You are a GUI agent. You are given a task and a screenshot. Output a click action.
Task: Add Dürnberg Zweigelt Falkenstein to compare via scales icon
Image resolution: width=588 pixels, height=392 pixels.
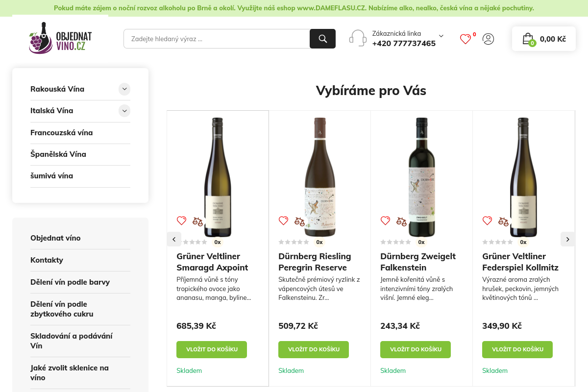click(401, 221)
